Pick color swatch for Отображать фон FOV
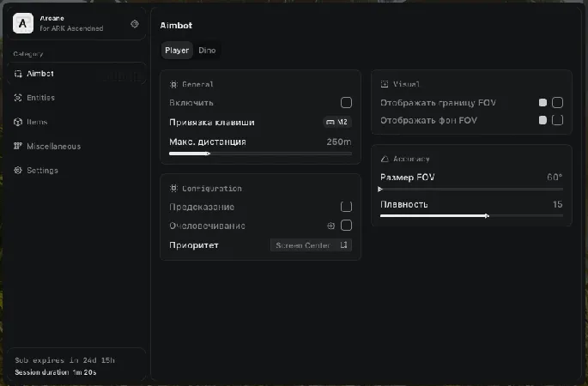This screenshot has height=386, width=588. tap(543, 120)
